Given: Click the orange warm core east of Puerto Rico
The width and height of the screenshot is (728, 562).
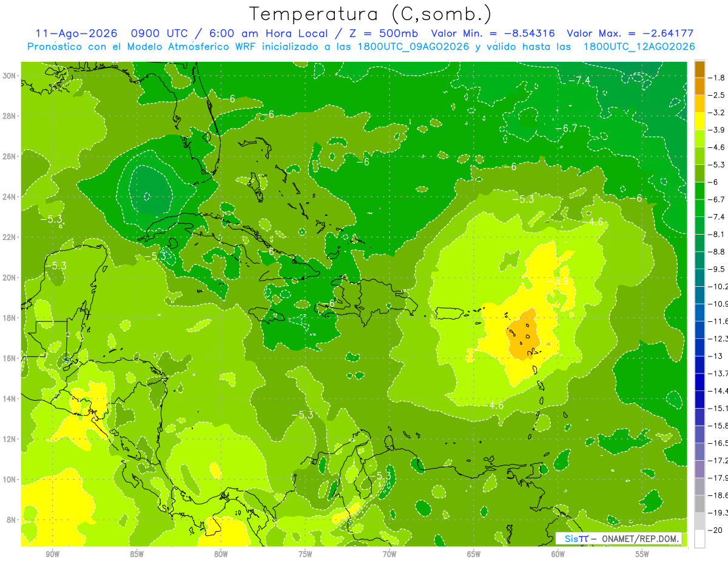Looking at the screenshot, I should tap(524, 335).
